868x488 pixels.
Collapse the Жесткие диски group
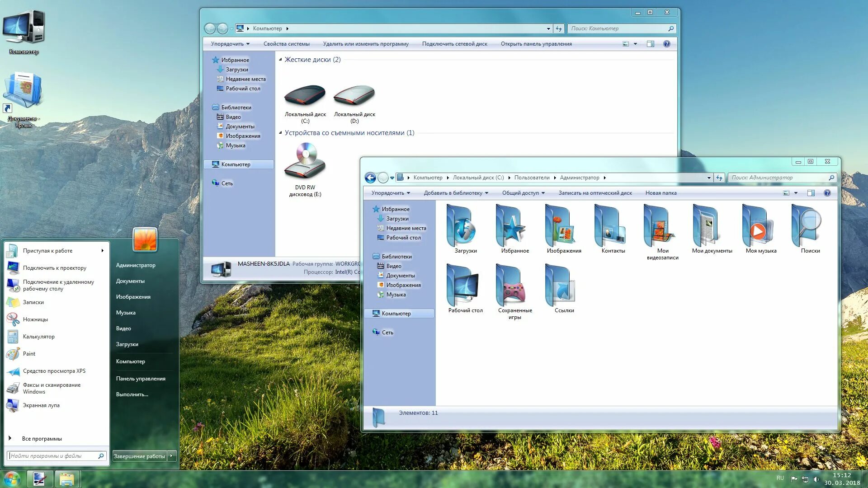280,60
